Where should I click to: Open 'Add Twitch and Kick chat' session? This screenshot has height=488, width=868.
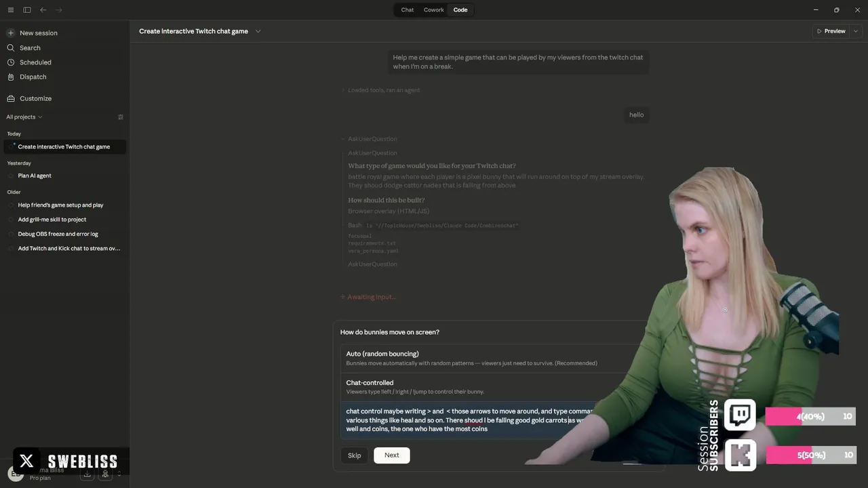coord(64,249)
